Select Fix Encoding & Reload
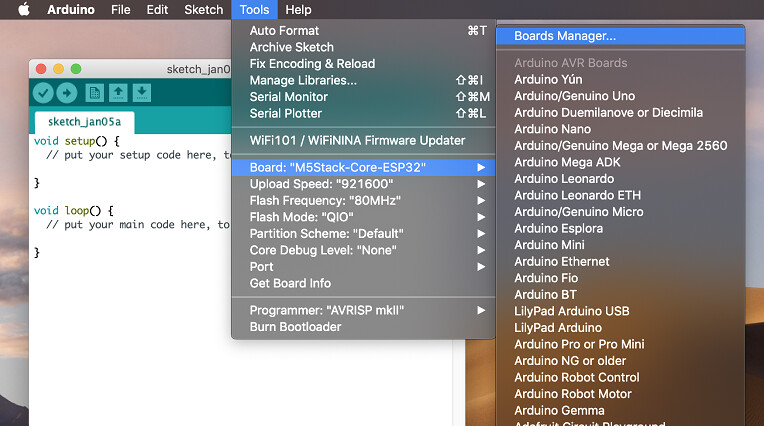The height and width of the screenshot is (426, 764). [363, 64]
